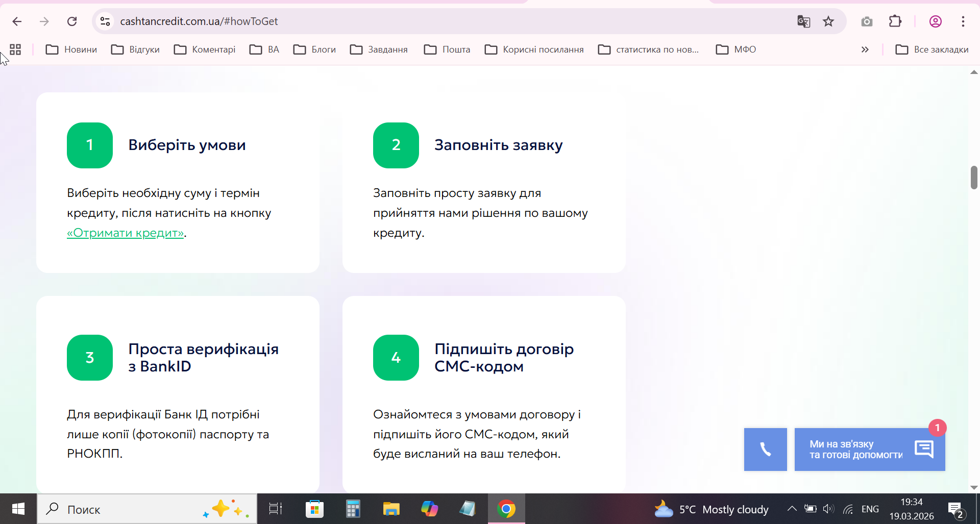Open the Extensions puzzle menu
The height and width of the screenshot is (524, 980).
click(895, 21)
